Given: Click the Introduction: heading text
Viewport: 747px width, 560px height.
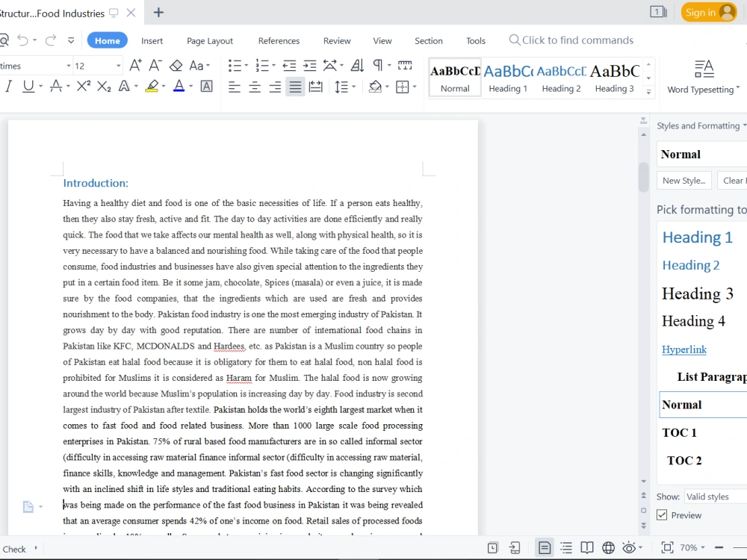Looking at the screenshot, I should point(96,183).
